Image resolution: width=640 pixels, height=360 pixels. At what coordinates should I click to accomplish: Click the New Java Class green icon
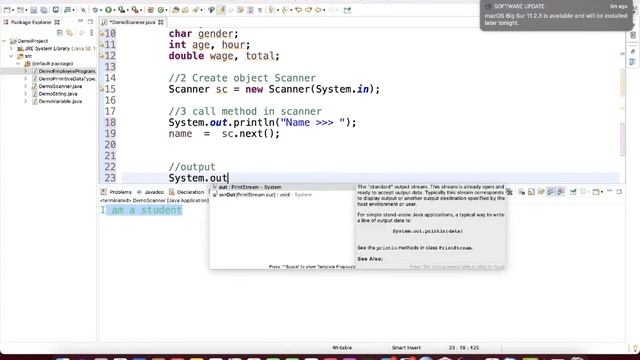(161, 10)
